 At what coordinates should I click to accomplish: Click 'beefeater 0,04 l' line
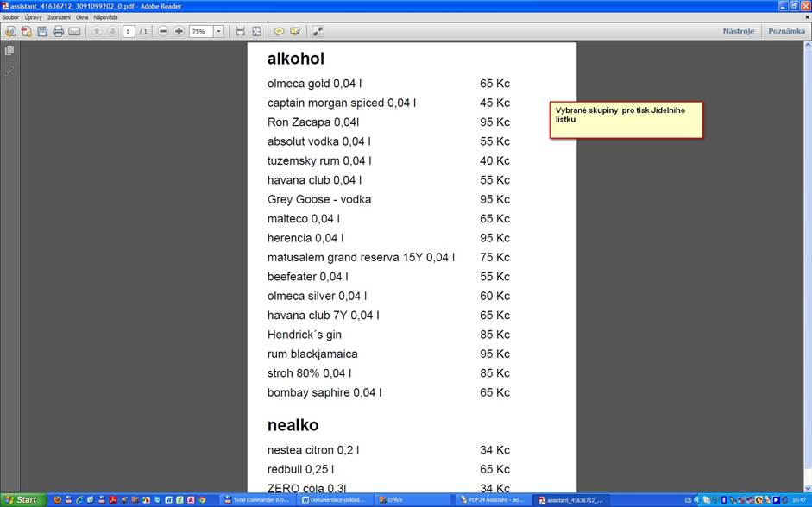point(307,277)
